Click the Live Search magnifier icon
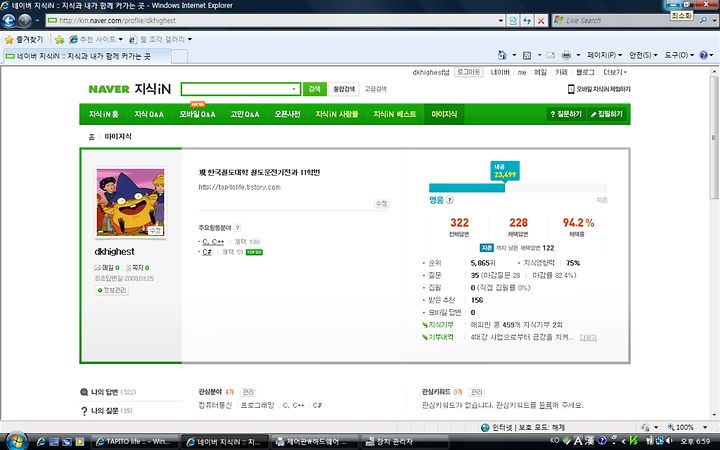Screen dimensions: 720x450 pyautogui.click(x=703, y=21)
